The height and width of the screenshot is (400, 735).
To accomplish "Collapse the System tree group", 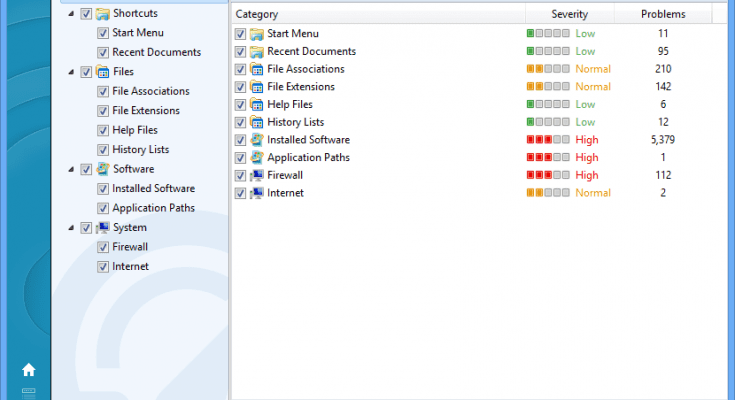I will tap(69, 227).
